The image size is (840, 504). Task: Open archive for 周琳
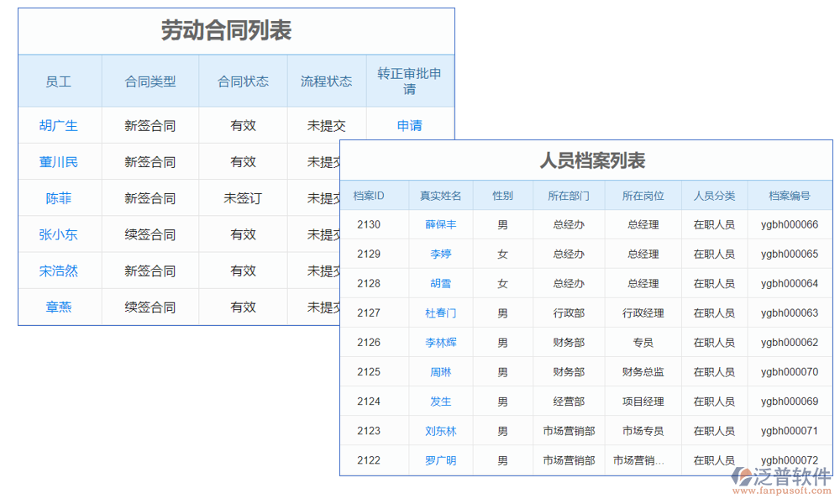(x=440, y=371)
